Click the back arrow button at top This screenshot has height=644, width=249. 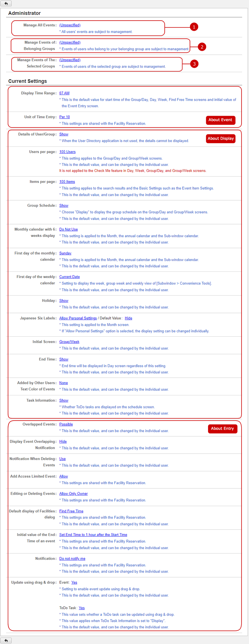click(6, 4)
